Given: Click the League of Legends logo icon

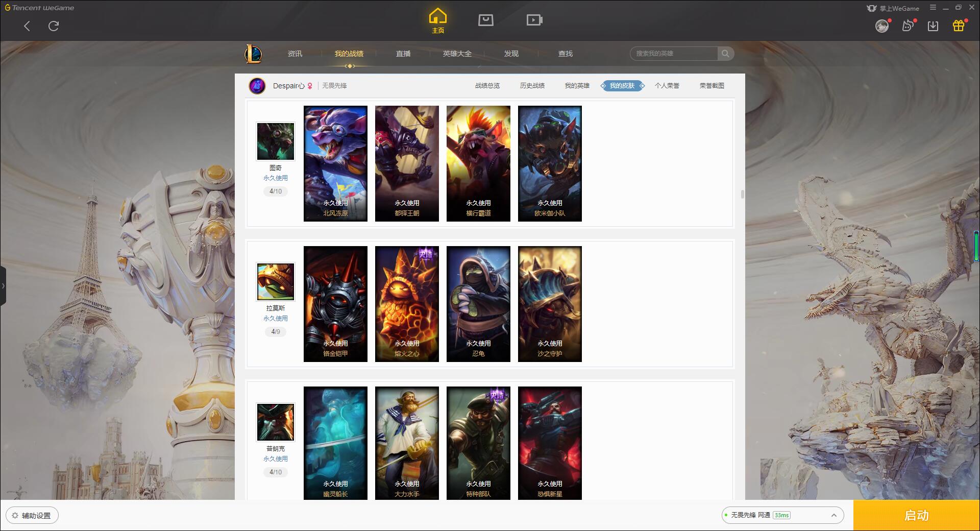Looking at the screenshot, I should point(253,54).
